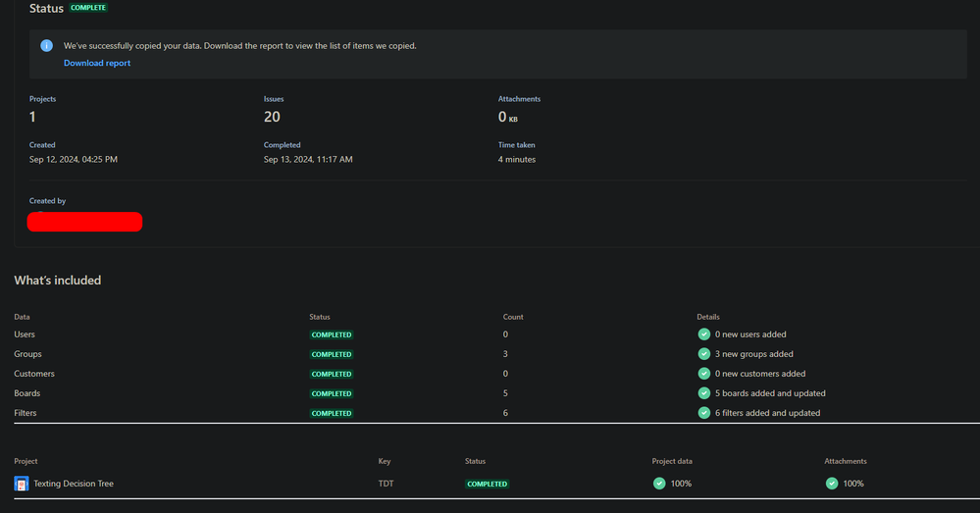Image resolution: width=980 pixels, height=513 pixels.
Task: Click the Created by label
Action: click(47, 200)
